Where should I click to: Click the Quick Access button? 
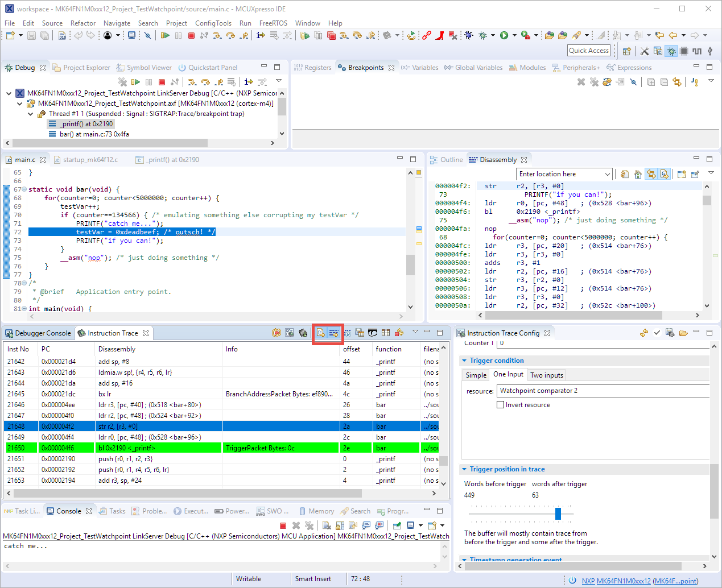click(x=588, y=51)
